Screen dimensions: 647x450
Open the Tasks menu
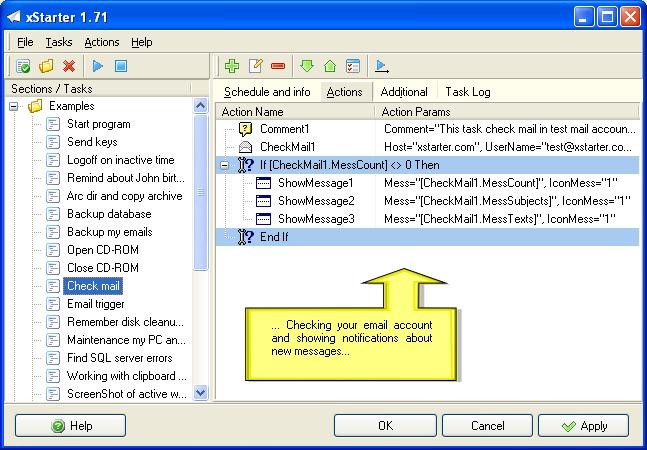[x=59, y=42]
